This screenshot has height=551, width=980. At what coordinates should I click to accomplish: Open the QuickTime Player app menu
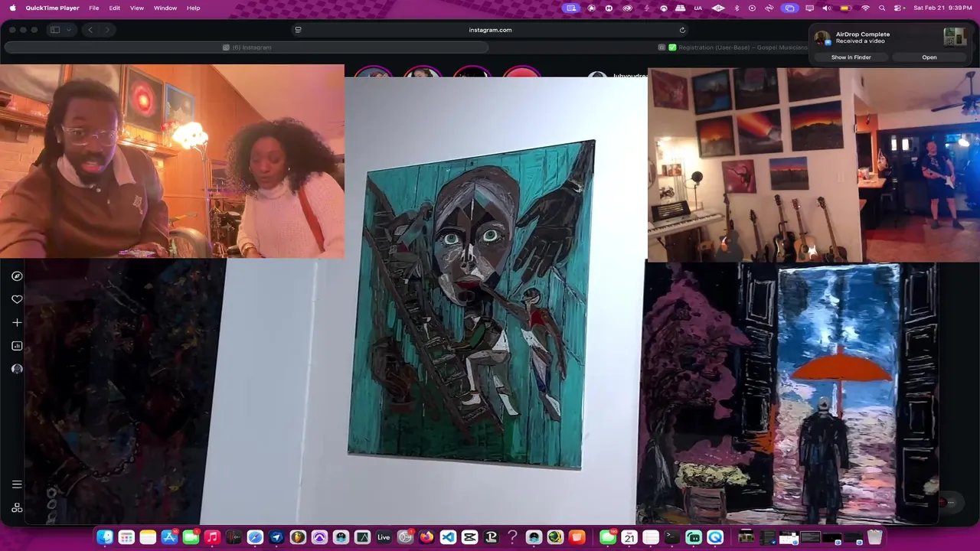click(52, 8)
